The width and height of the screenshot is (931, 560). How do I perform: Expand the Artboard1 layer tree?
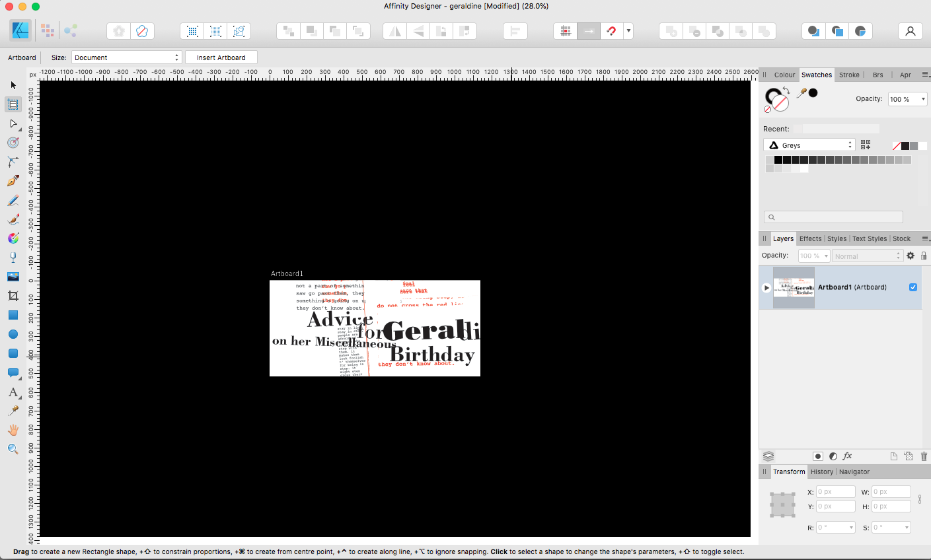[x=766, y=287]
